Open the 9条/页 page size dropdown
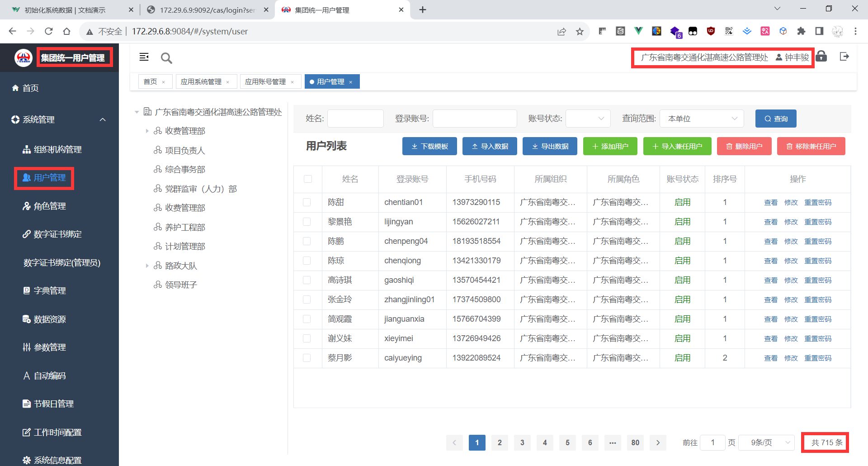 pyautogui.click(x=766, y=442)
